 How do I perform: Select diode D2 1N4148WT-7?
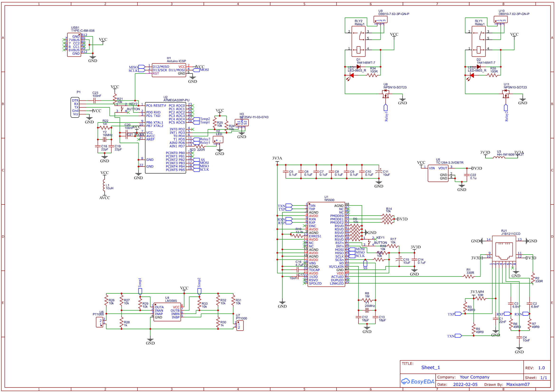479,67
